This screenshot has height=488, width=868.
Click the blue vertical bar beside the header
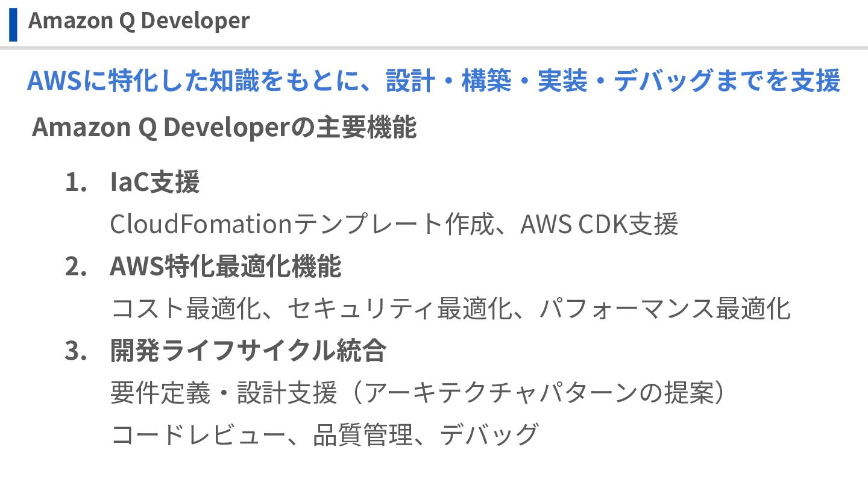coord(13,23)
